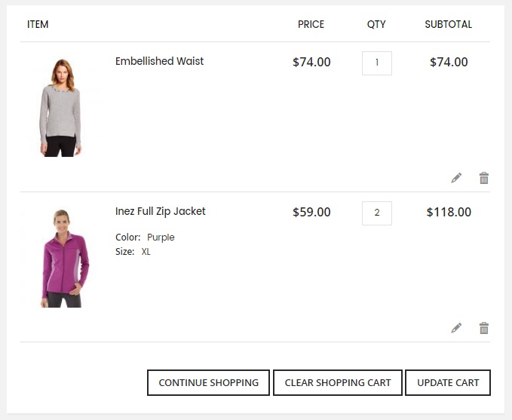Empty the cart with Clear Shopping Cart

click(338, 382)
